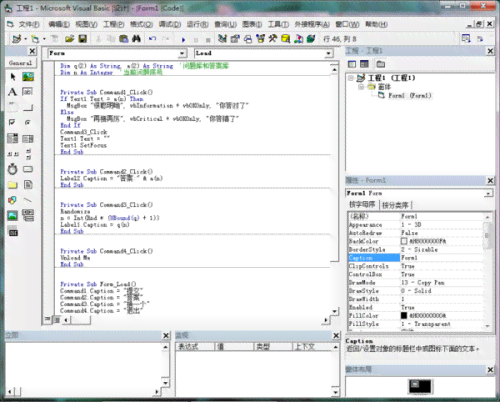This screenshot has height=402, width=500.
Task: Click the Open Project toolbar icon
Action: coord(70,39)
